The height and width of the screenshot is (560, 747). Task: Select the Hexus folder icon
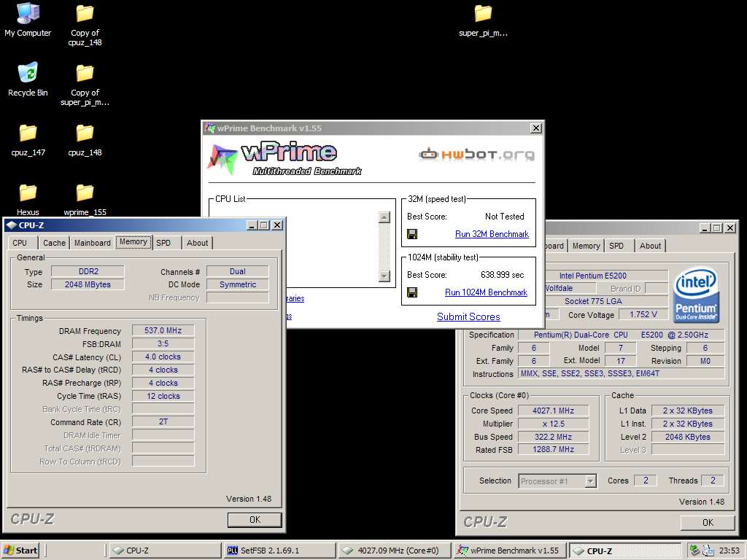coord(28,192)
